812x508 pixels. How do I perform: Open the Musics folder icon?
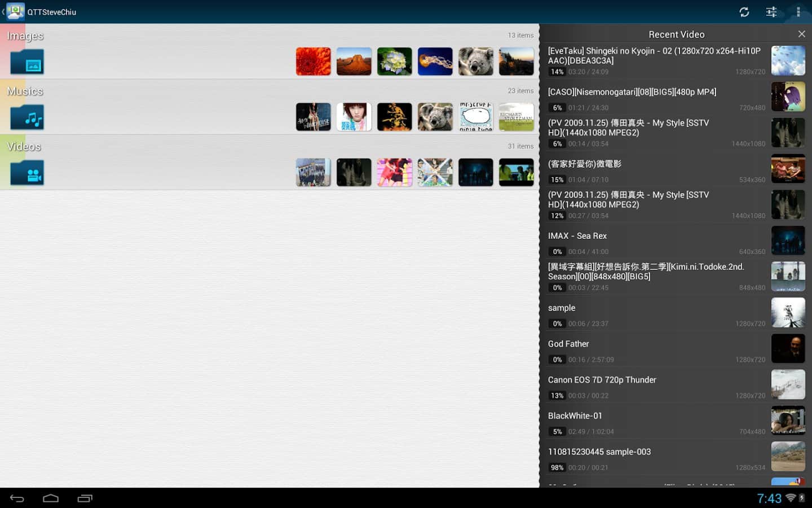[x=27, y=117]
